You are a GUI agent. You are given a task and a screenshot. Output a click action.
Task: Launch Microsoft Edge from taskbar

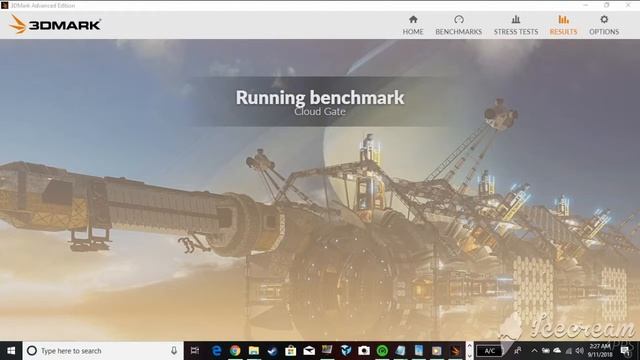pos(216,351)
